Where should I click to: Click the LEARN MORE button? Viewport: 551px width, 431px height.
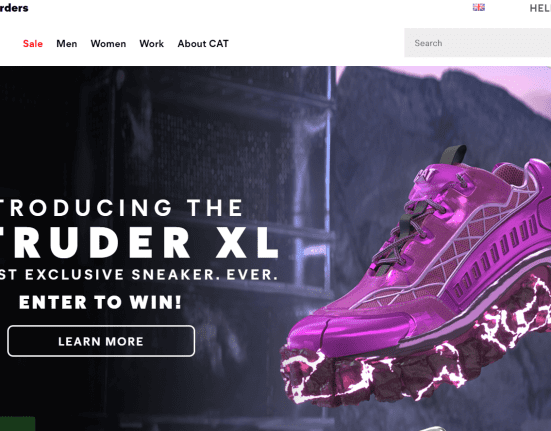[101, 341]
